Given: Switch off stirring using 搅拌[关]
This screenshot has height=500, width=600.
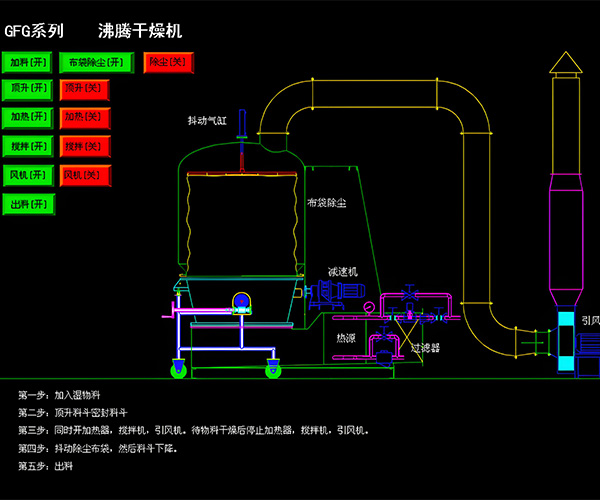Looking at the screenshot, I should [x=83, y=146].
